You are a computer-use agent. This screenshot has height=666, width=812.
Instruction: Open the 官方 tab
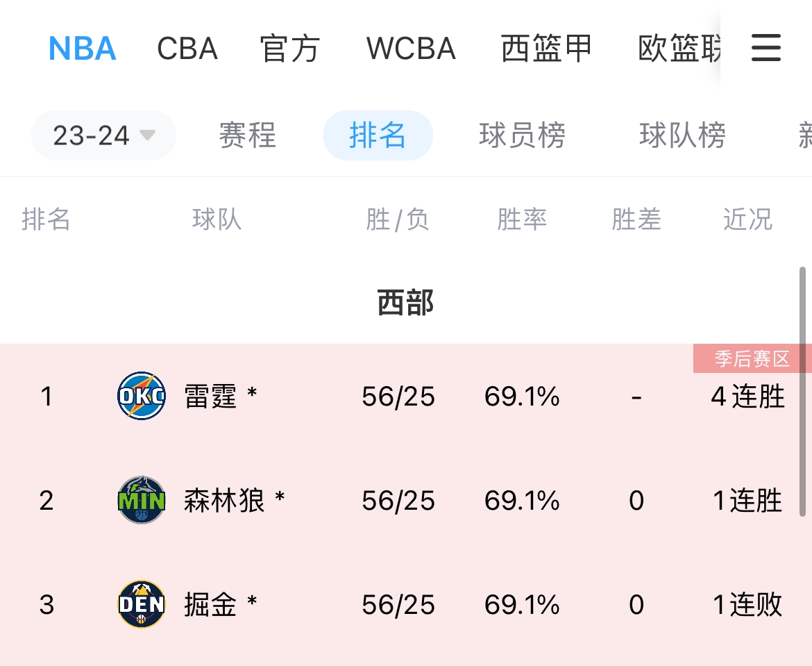pyautogui.click(x=290, y=49)
